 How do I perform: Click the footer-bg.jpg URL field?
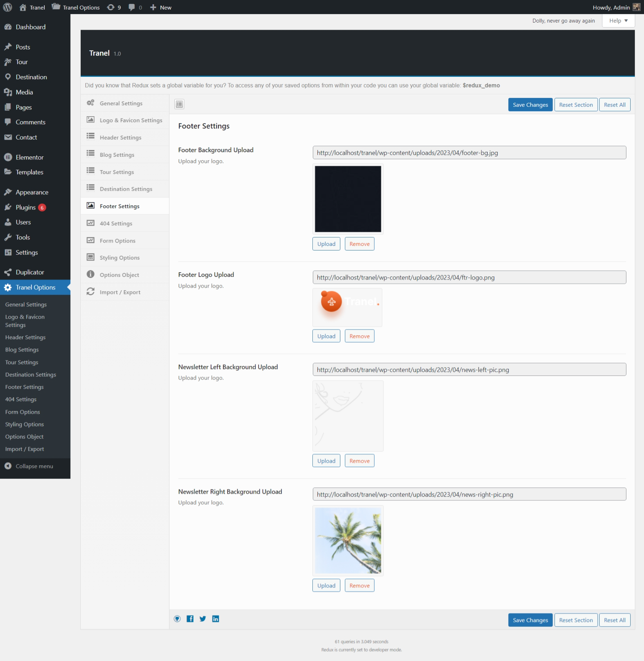(x=469, y=153)
